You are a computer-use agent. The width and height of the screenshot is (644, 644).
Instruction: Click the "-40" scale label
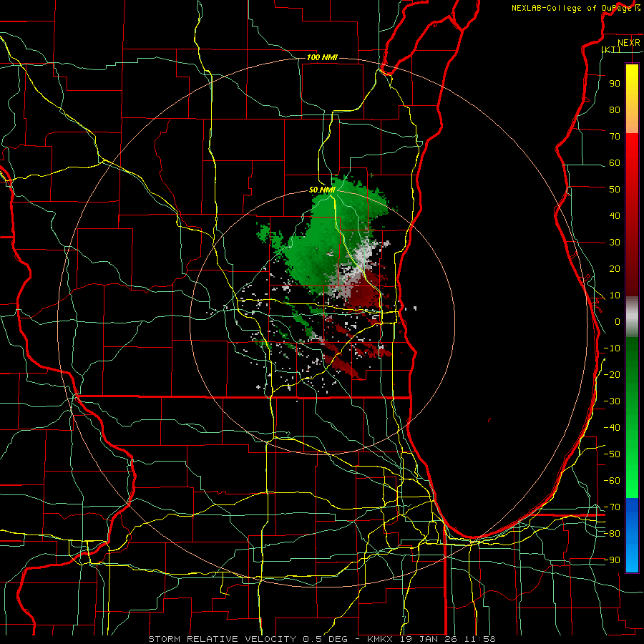[x=612, y=428]
